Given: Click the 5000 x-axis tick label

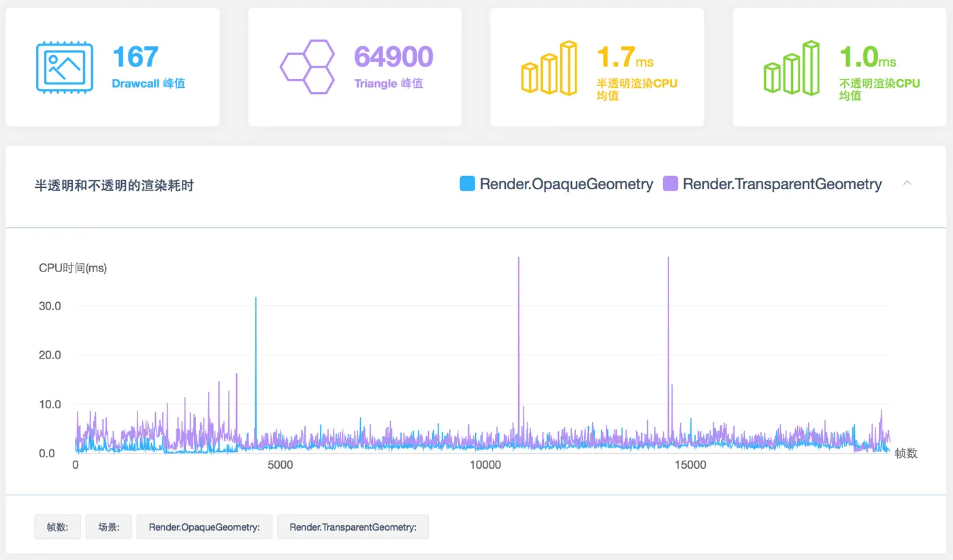Looking at the screenshot, I should tap(280, 465).
